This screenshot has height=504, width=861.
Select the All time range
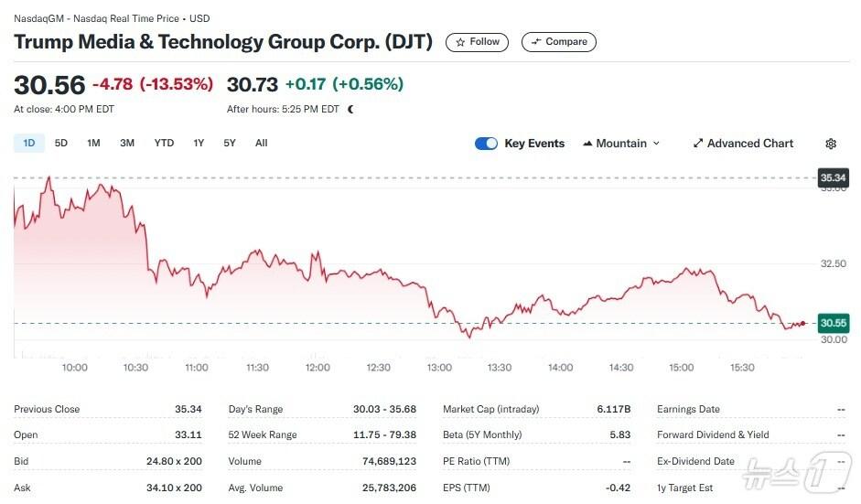(x=262, y=143)
